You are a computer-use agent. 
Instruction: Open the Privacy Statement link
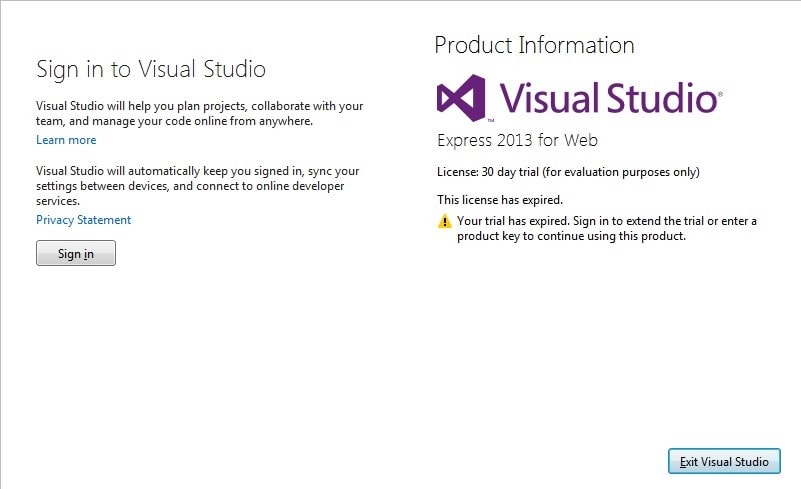pyautogui.click(x=83, y=220)
